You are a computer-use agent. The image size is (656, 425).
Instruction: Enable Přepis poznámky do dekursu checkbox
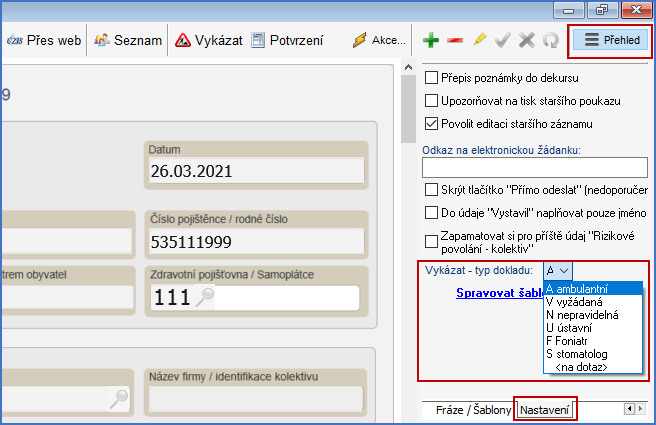coord(432,78)
